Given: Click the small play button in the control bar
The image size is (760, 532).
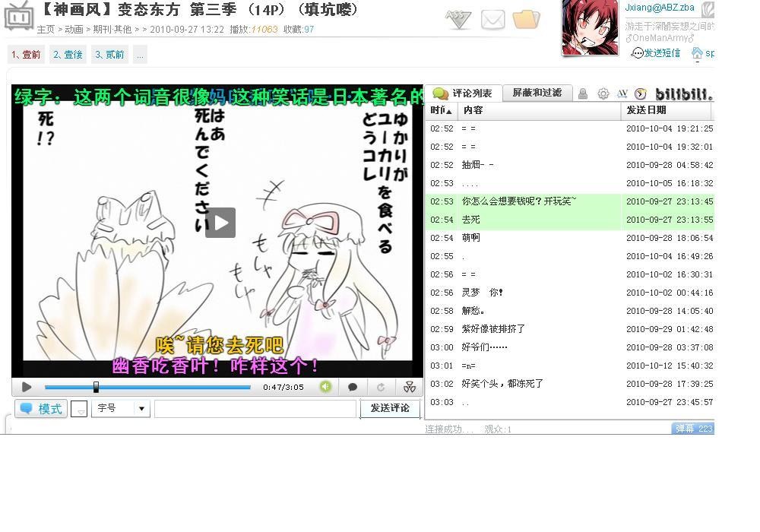Looking at the screenshot, I should click(27, 387).
